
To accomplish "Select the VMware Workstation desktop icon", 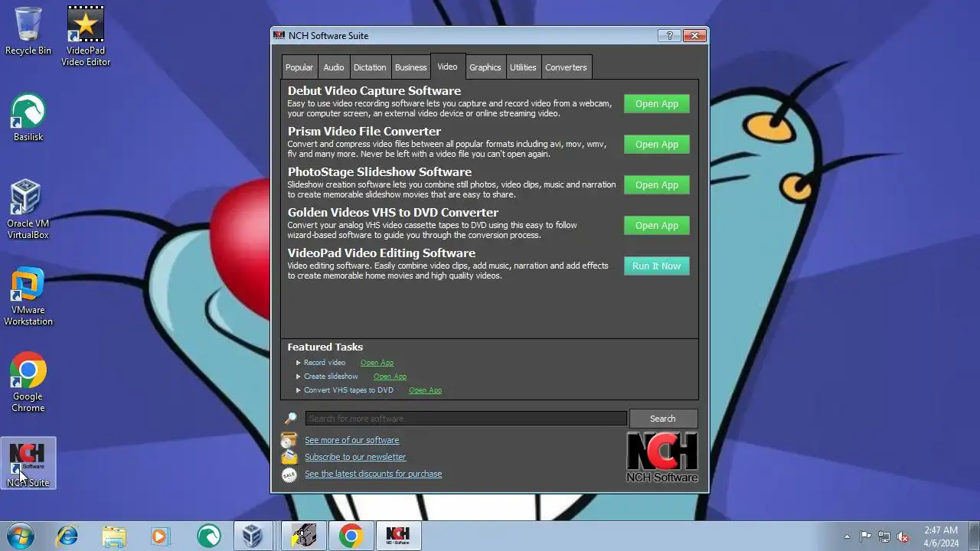I will pos(28,296).
